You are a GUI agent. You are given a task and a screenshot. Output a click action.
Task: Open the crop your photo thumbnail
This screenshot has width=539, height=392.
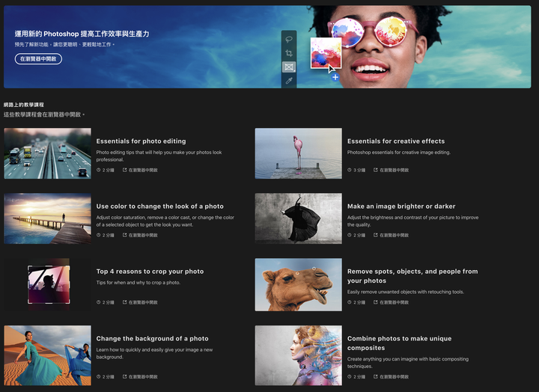(x=47, y=284)
